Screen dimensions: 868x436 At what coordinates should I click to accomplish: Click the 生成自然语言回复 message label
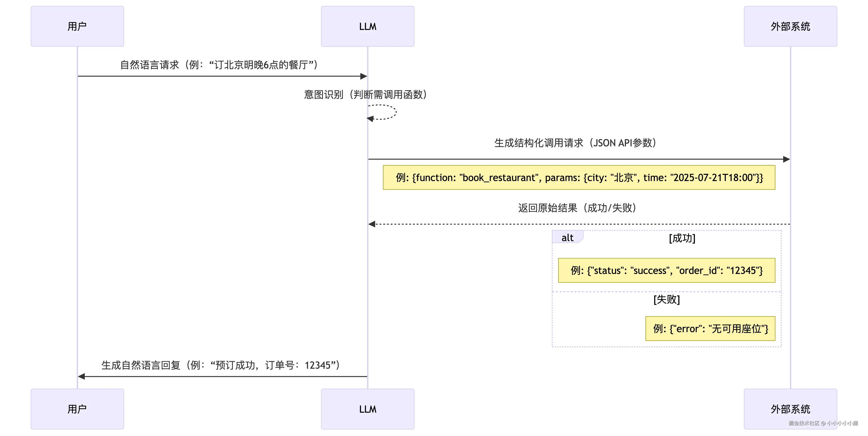click(x=221, y=365)
